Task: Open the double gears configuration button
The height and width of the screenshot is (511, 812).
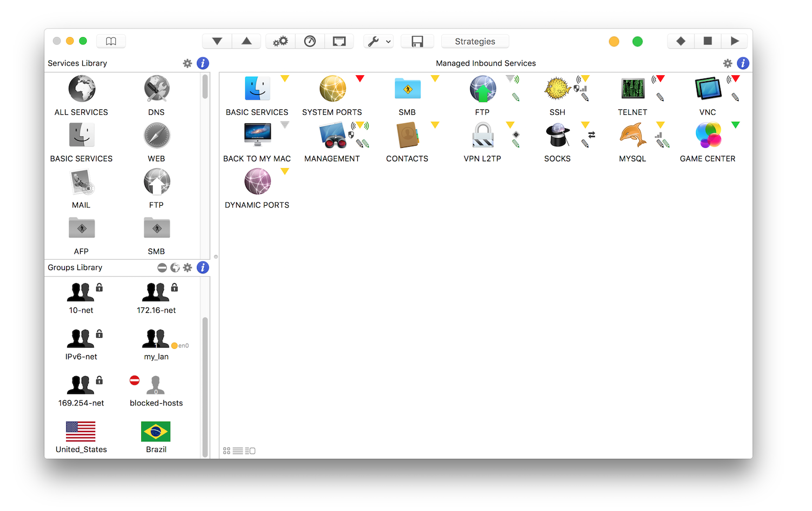Action: pyautogui.click(x=280, y=41)
